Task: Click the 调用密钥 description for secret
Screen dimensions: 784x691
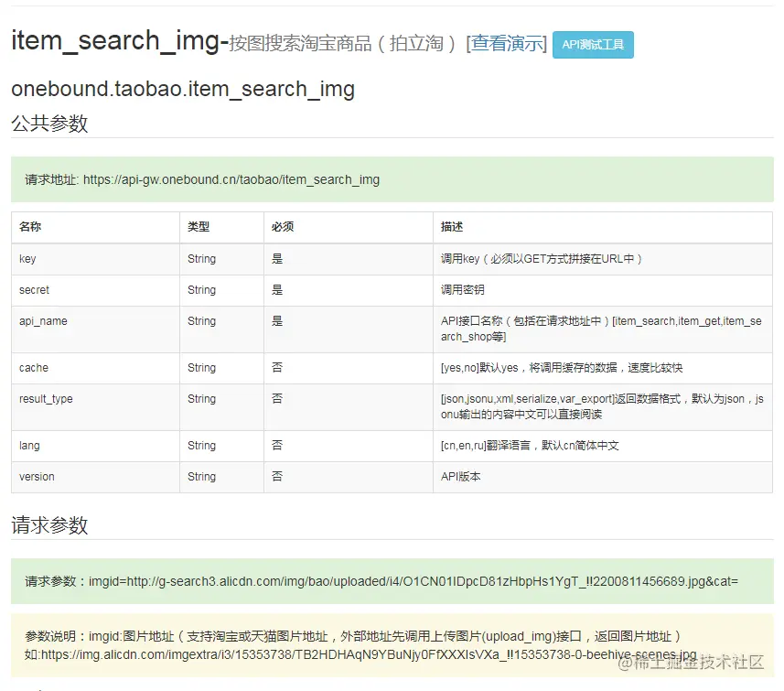Action: (463, 290)
